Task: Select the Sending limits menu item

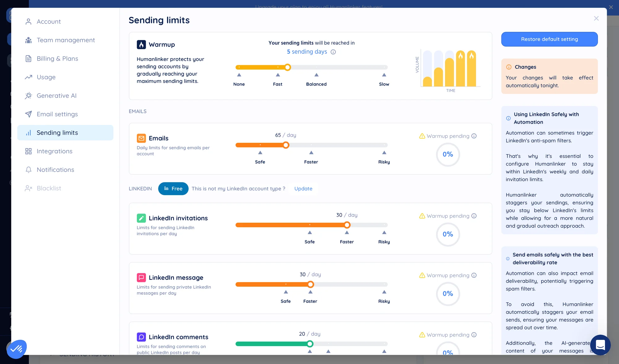Action: click(x=65, y=133)
